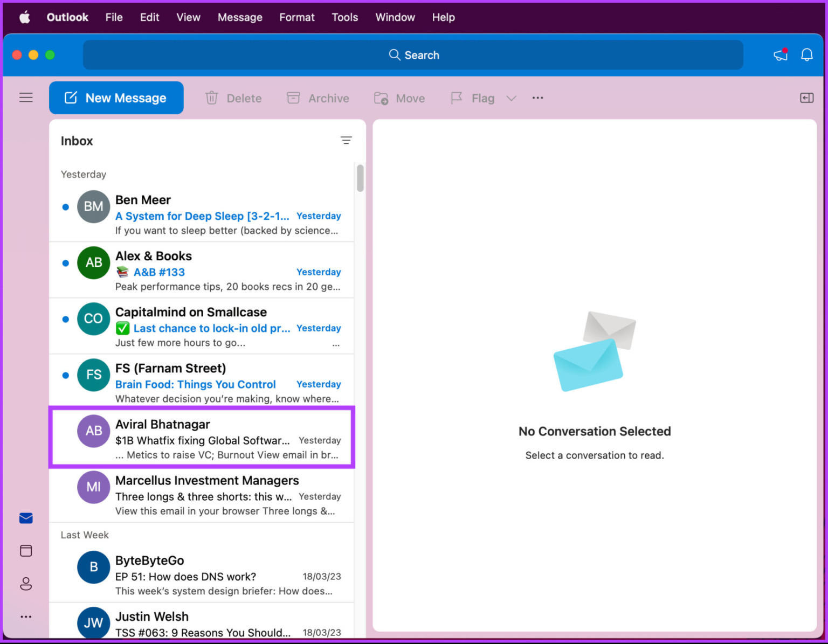Click the feedback megaphone icon

click(x=780, y=54)
